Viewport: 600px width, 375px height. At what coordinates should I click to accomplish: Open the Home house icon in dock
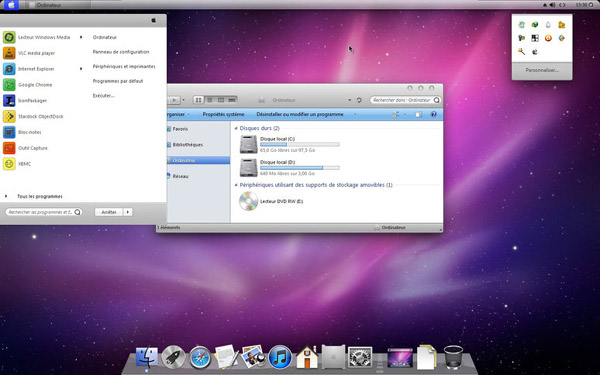(x=307, y=357)
